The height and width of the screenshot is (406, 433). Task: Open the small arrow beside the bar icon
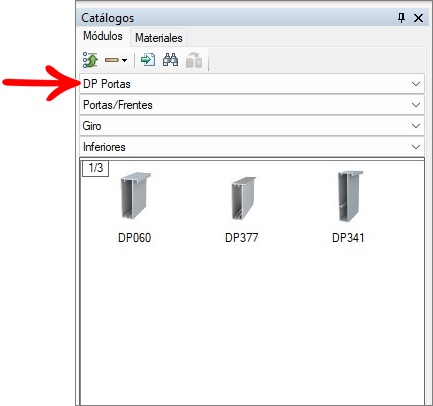(124, 60)
